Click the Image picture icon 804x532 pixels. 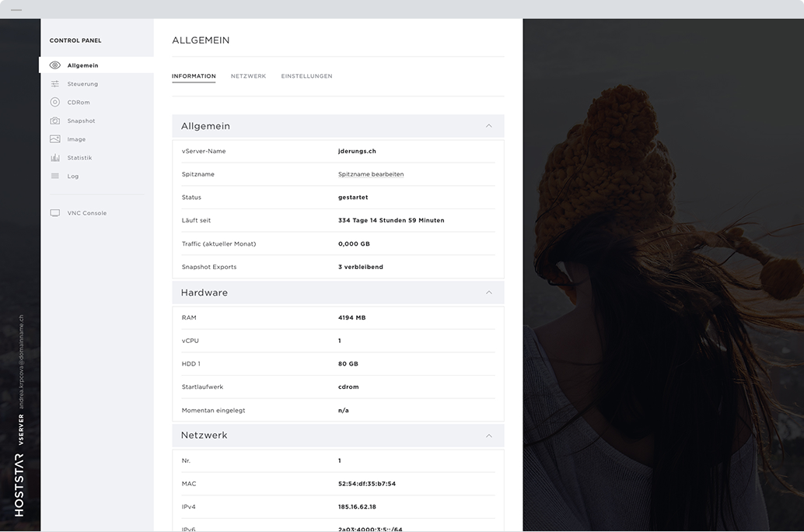[55, 139]
